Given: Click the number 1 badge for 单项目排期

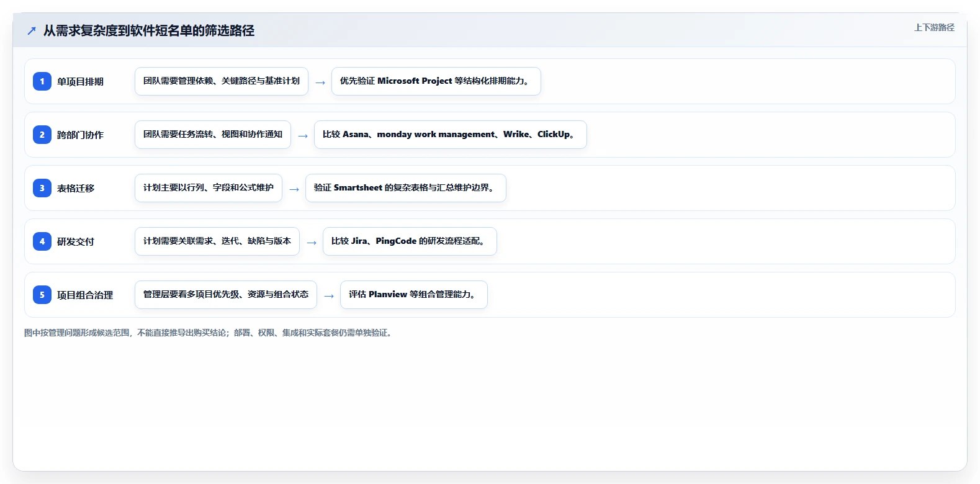Looking at the screenshot, I should [x=42, y=81].
